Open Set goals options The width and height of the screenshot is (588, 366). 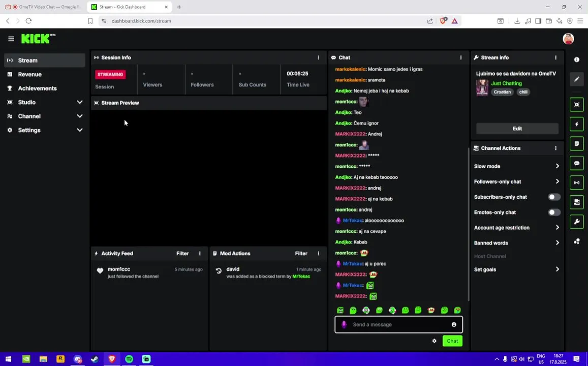(517, 269)
